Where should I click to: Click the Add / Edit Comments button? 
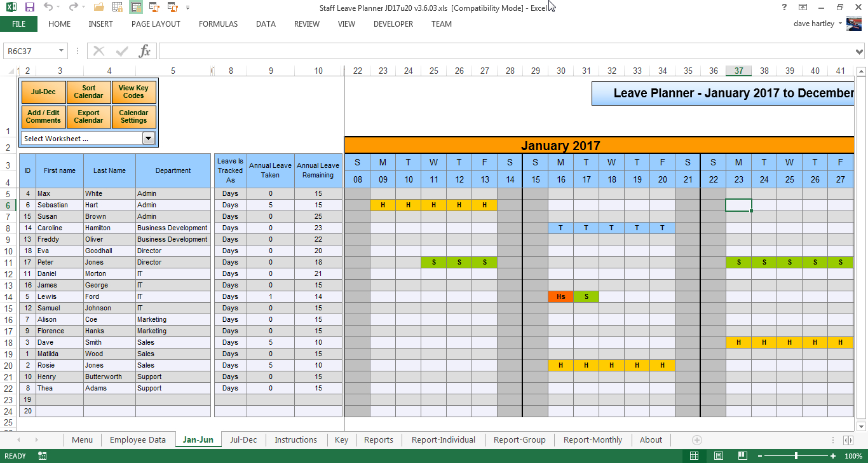click(x=44, y=117)
